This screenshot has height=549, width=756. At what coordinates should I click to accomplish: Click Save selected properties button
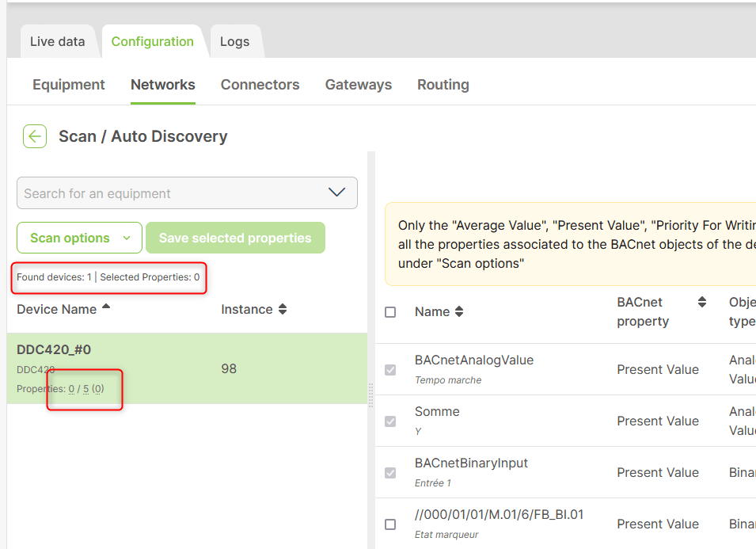[235, 238]
